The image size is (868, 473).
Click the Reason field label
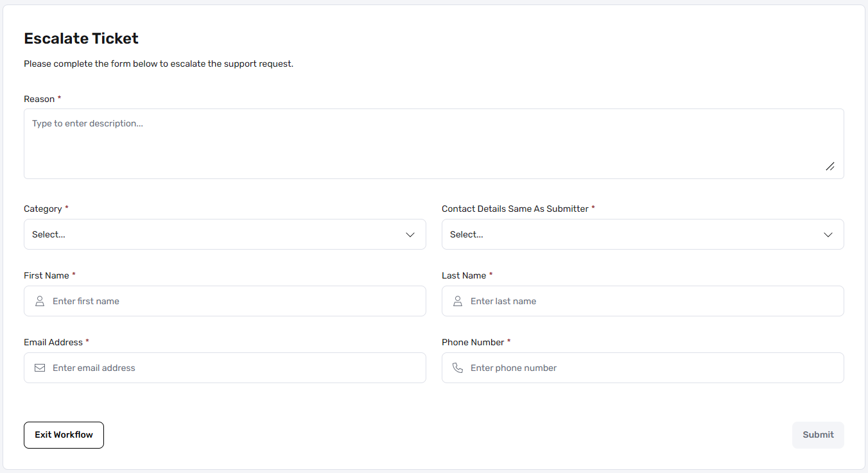pyautogui.click(x=39, y=99)
